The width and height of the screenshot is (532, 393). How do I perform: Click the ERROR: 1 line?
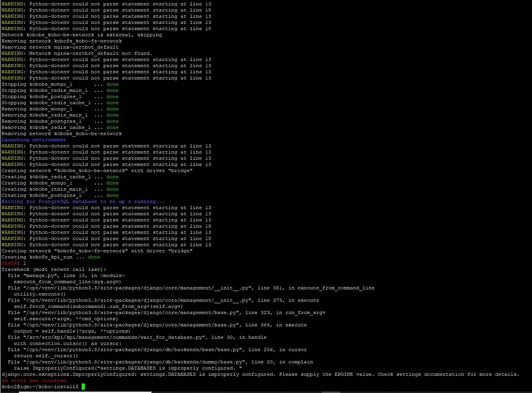(11, 263)
